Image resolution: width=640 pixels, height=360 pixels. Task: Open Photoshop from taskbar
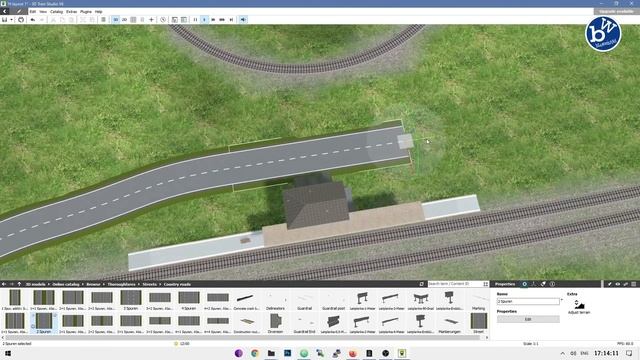[287, 353]
